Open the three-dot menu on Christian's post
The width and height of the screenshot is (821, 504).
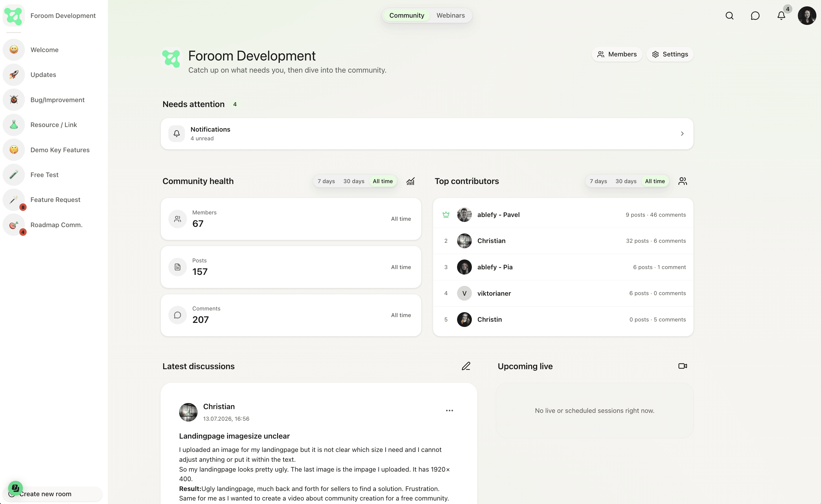tap(450, 411)
